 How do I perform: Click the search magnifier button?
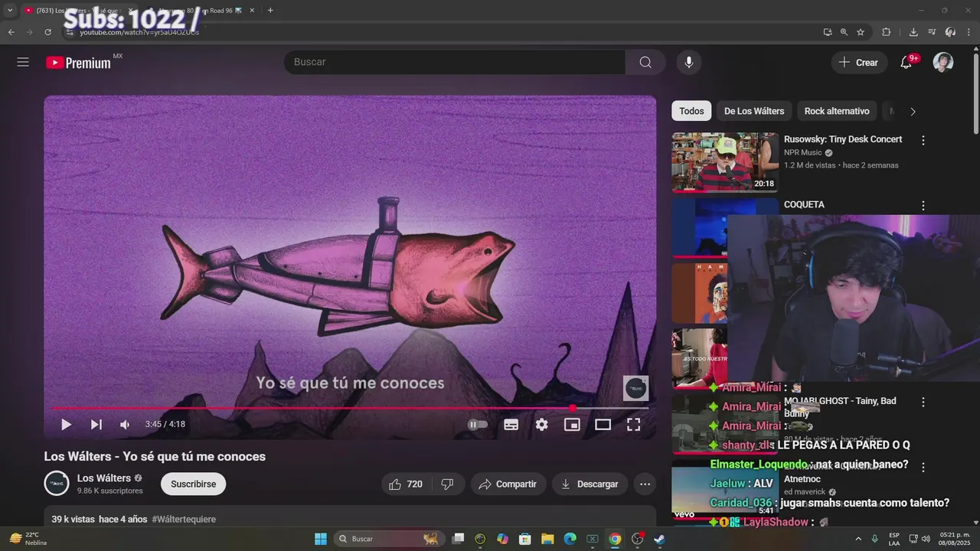645,62
